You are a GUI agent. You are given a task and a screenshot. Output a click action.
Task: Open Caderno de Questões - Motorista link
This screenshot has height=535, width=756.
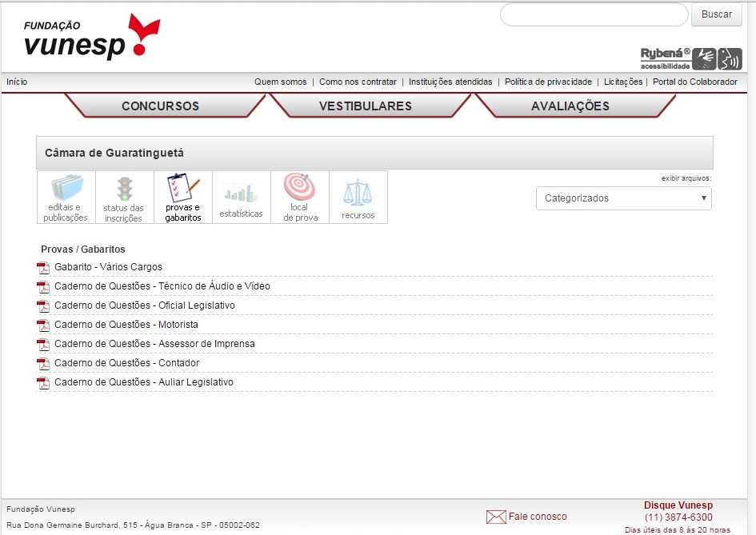point(126,325)
